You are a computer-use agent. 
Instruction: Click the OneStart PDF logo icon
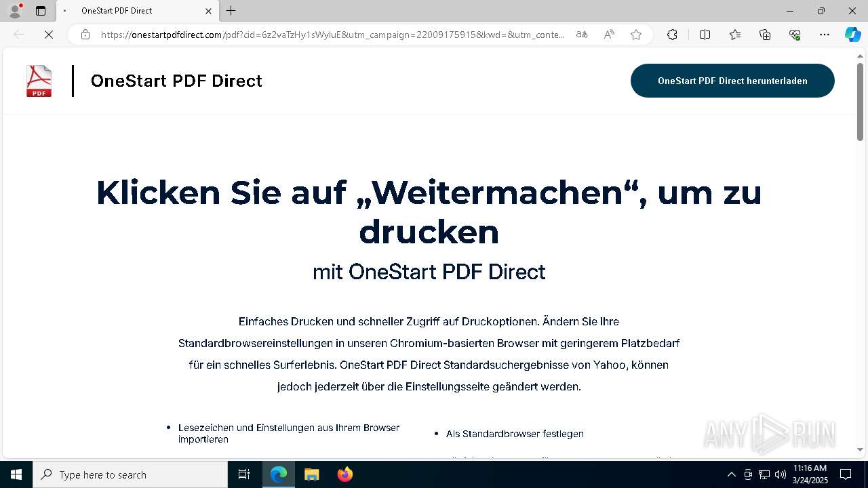(39, 81)
